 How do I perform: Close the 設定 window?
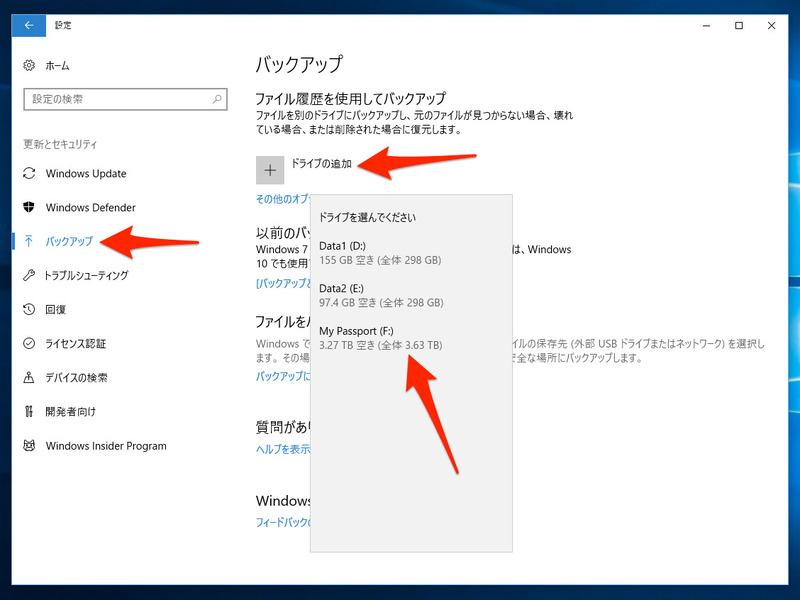point(771,26)
